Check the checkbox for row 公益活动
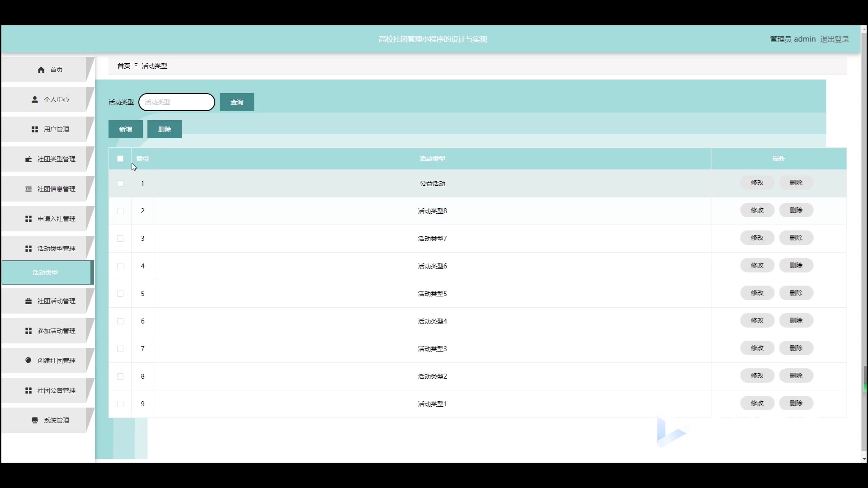 (x=120, y=183)
